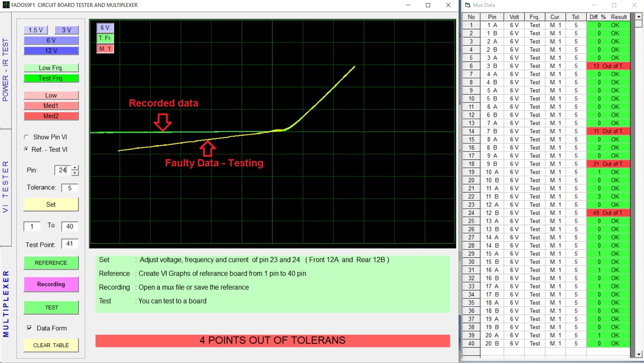The width and height of the screenshot is (644, 363).
Task: Click the Test Point input field
Action: pos(70,244)
